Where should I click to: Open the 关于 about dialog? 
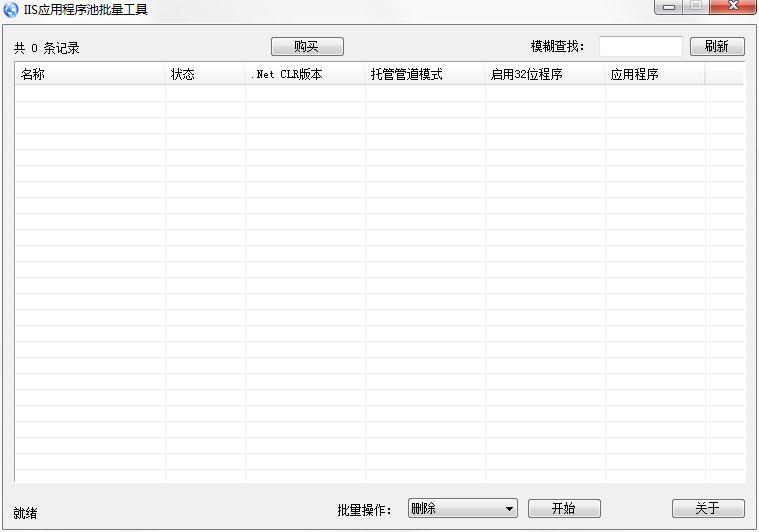(x=708, y=508)
